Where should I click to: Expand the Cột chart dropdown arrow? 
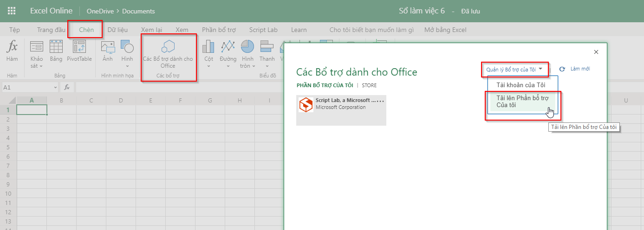pyautogui.click(x=208, y=66)
